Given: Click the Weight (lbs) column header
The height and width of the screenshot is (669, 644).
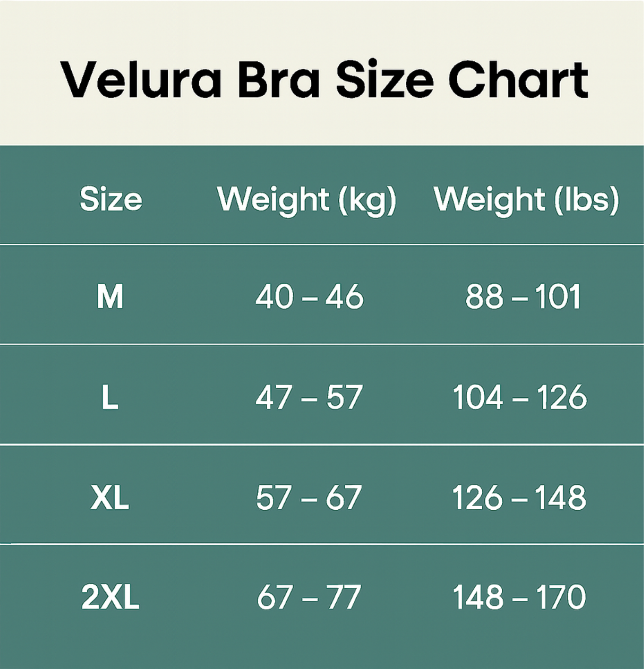Looking at the screenshot, I should pos(526,200).
